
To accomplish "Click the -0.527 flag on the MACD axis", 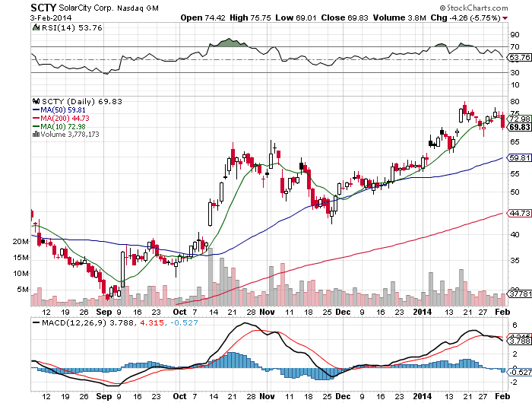I will 519,372.
